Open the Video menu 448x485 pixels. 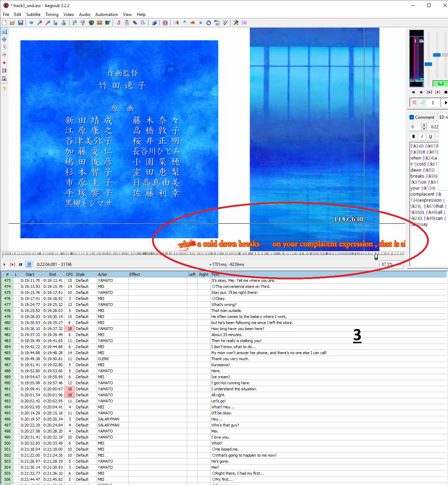(69, 15)
